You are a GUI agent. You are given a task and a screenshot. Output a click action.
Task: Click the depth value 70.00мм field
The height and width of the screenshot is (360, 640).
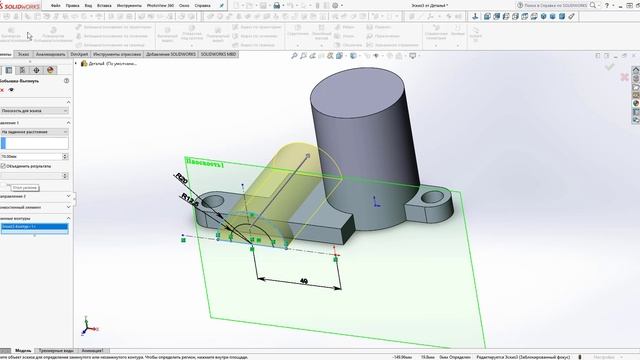pyautogui.click(x=31, y=156)
